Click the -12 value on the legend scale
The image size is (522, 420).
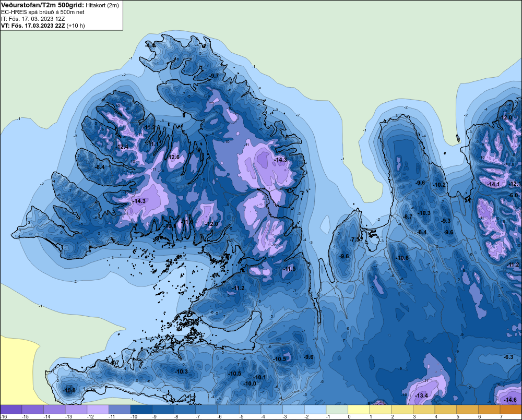(x=90, y=417)
